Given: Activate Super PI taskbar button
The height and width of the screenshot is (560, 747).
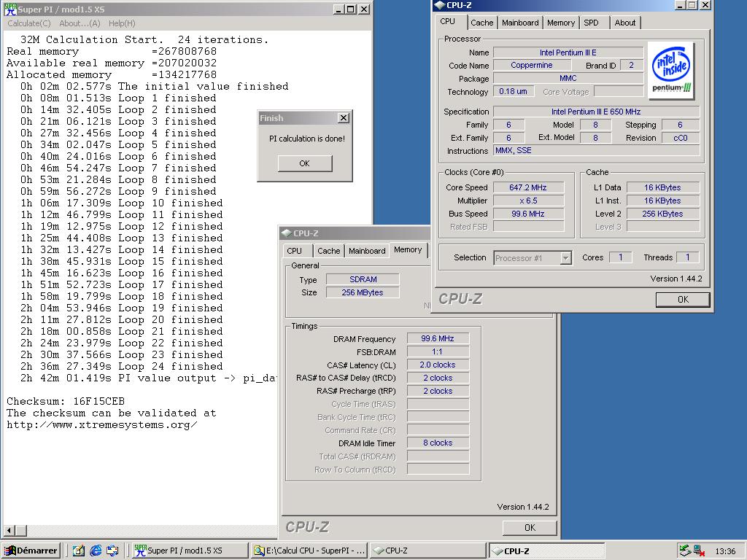Looking at the screenshot, I should pos(189,551).
